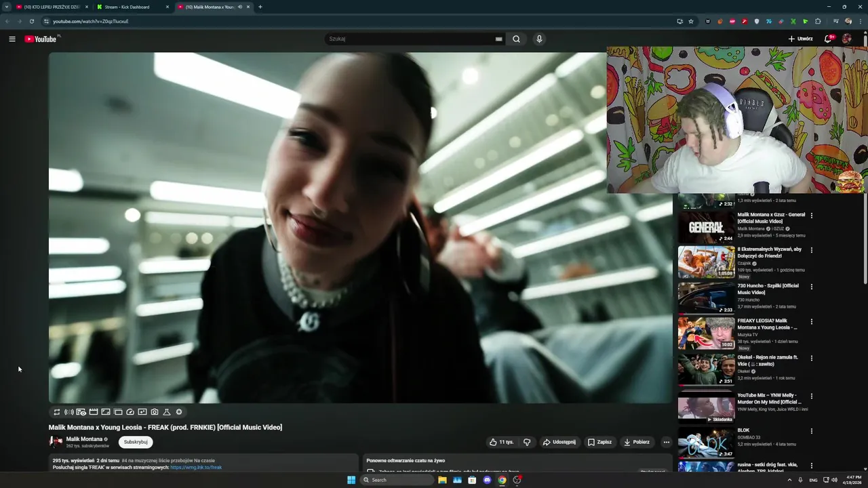This screenshot has height=488, width=868.
Task: Switch to the Stream - Kick Dashboard tab
Action: [x=132, y=7]
